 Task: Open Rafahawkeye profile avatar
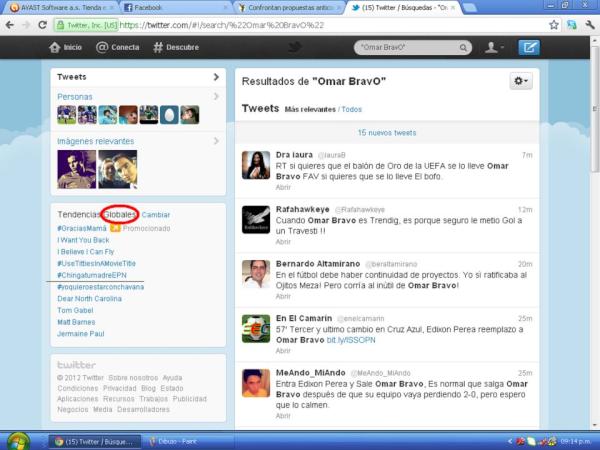click(256, 220)
